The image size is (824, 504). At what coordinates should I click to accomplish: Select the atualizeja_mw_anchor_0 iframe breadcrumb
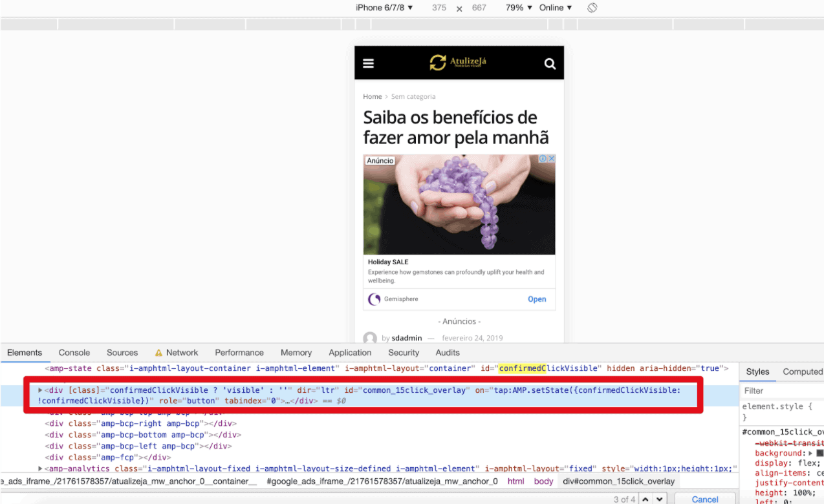coord(382,481)
